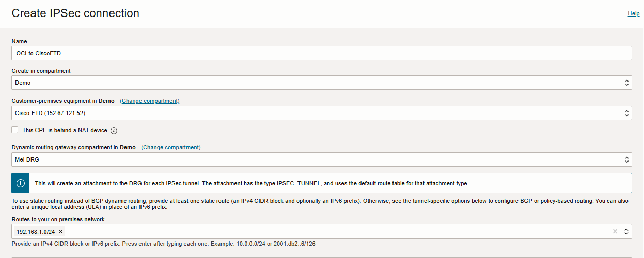
Task: Focus the routes to on-premises network input
Action: pos(336,232)
